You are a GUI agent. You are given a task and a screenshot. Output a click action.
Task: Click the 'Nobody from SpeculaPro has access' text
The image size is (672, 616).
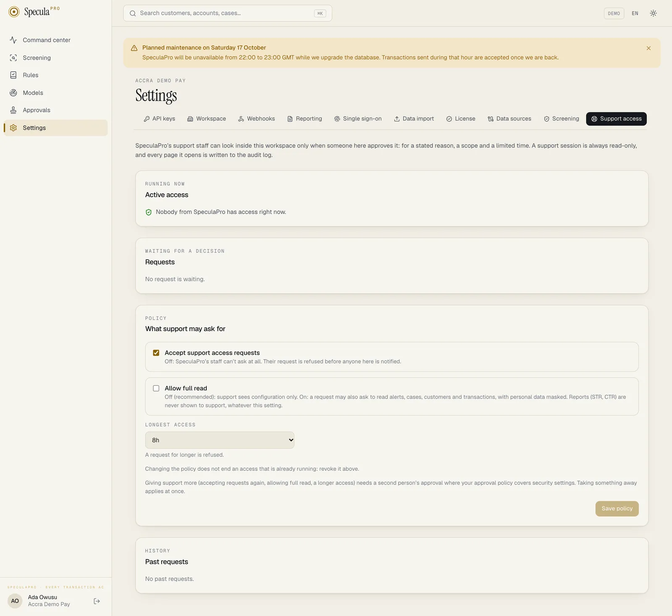221,212
